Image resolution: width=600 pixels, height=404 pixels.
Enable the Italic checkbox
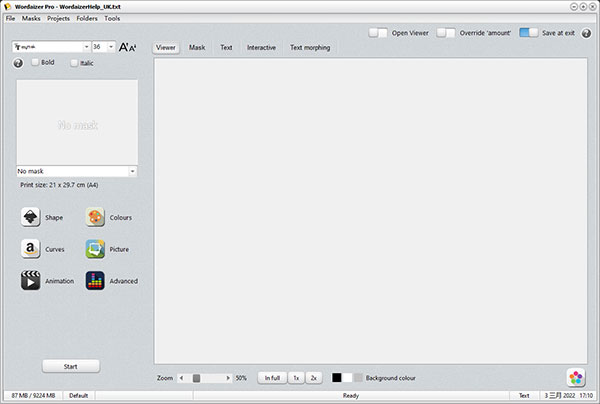pos(74,63)
